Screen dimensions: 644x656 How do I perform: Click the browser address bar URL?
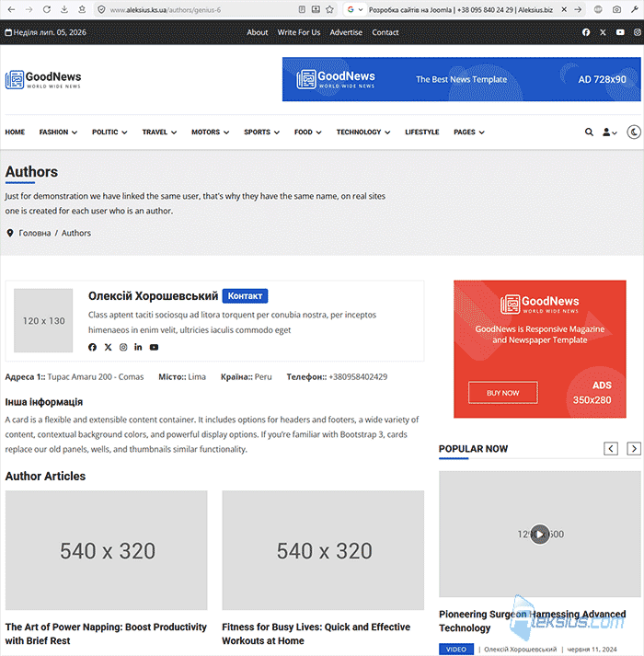point(166,9)
